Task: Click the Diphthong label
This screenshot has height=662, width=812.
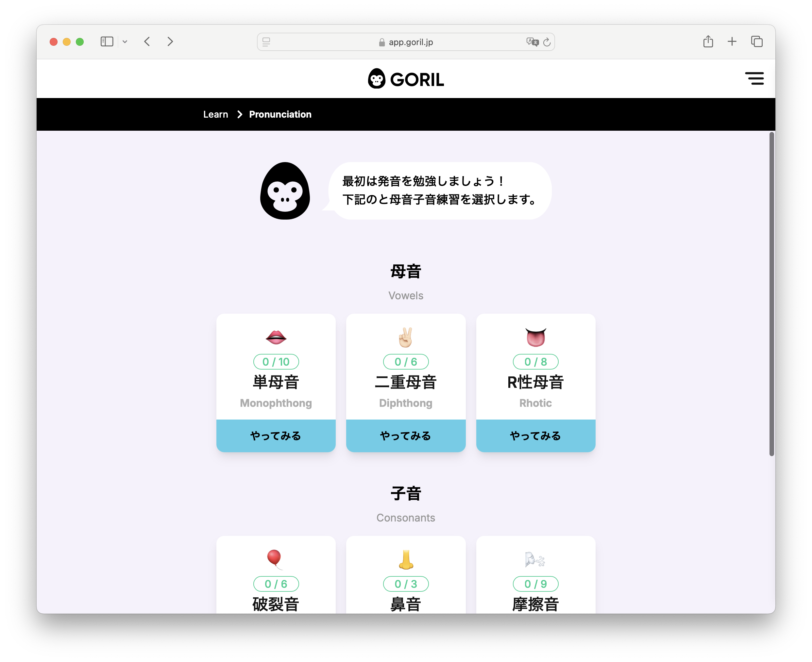Action: [406, 403]
